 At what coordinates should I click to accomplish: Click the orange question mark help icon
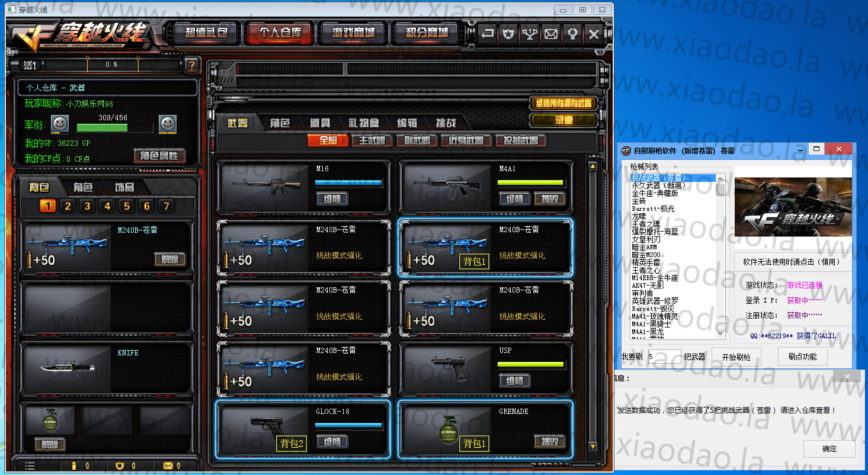[191, 65]
